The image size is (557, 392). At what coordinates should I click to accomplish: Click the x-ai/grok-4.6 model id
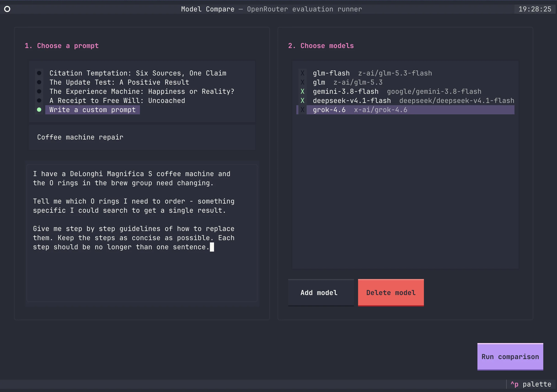pyautogui.click(x=381, y=110)
